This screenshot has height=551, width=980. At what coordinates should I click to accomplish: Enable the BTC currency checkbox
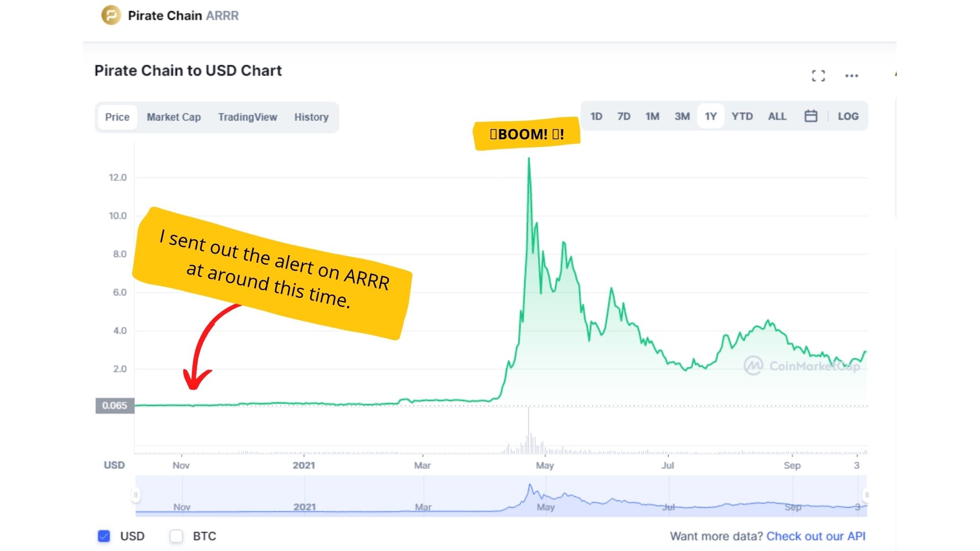tap(176, 536)
